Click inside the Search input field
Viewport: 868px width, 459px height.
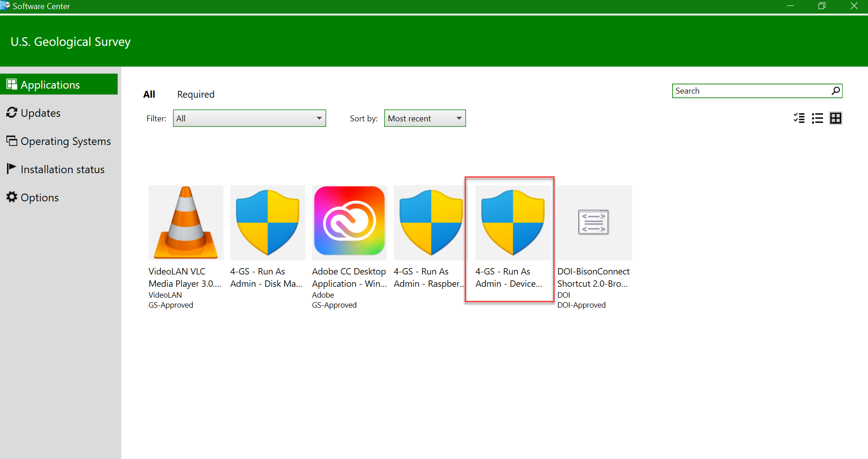[752, 91]
